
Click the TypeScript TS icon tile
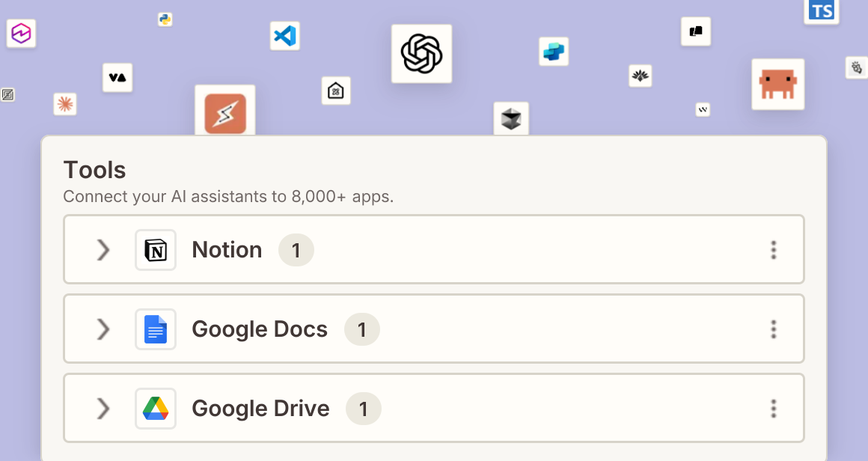[822, 11]
